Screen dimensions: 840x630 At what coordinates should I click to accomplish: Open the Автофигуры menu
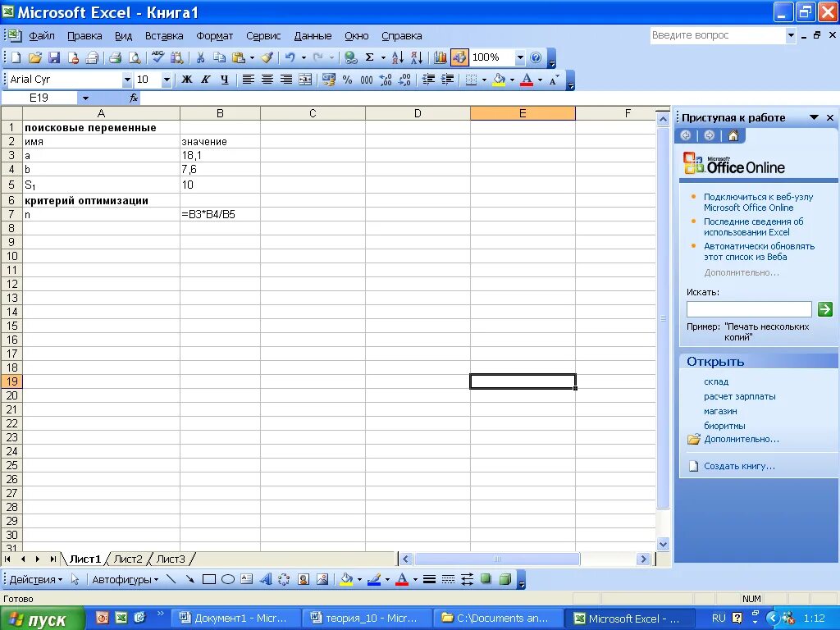click(125, 580)
